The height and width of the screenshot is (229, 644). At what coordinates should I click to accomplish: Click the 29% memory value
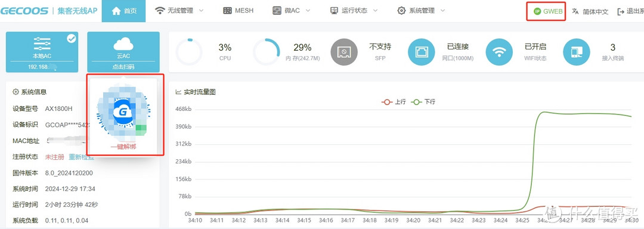point(303,47)
